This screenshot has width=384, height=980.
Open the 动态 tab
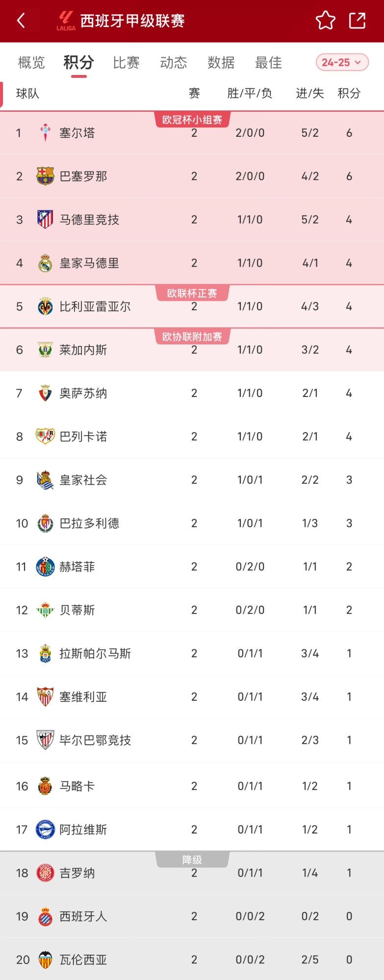pyautogui.click(x=174, y=63)
